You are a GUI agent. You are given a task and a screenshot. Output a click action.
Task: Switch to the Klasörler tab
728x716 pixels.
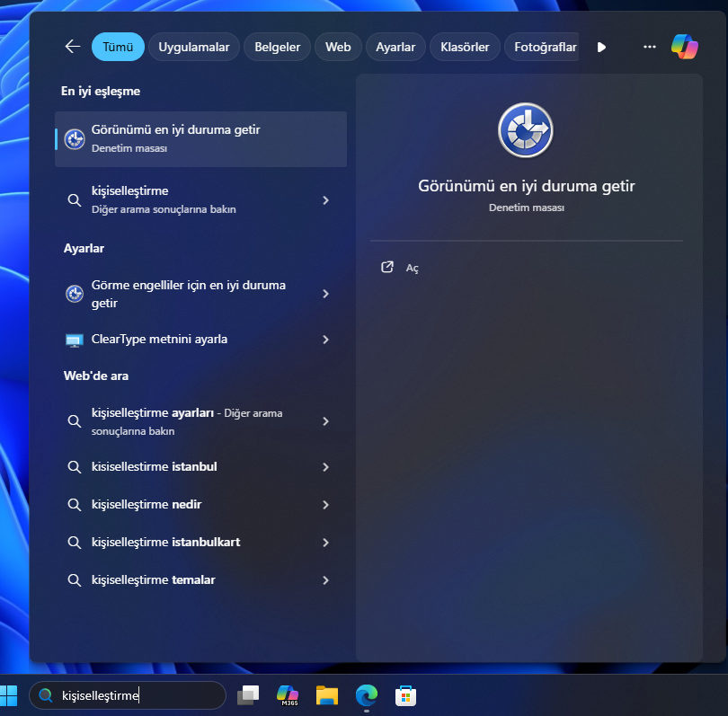click(465, 47)
